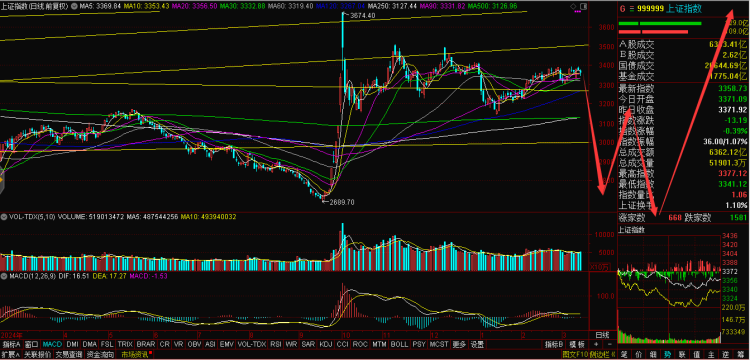Zoom out chart with the minus button
750x360 pixels.
609,344
